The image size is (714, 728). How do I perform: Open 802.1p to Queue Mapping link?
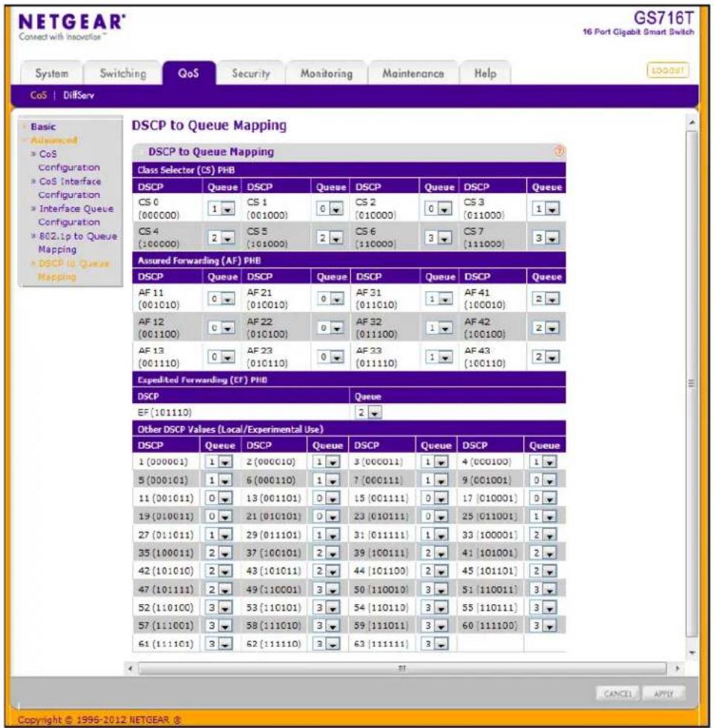[x=77, y=243]
